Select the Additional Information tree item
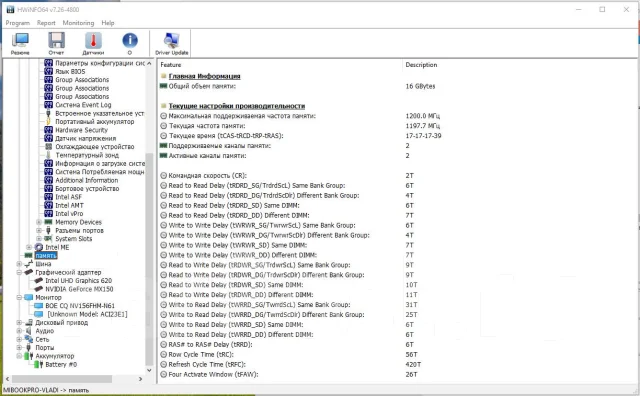This screenshot has height=396, width=640. (x=87, y=180)
